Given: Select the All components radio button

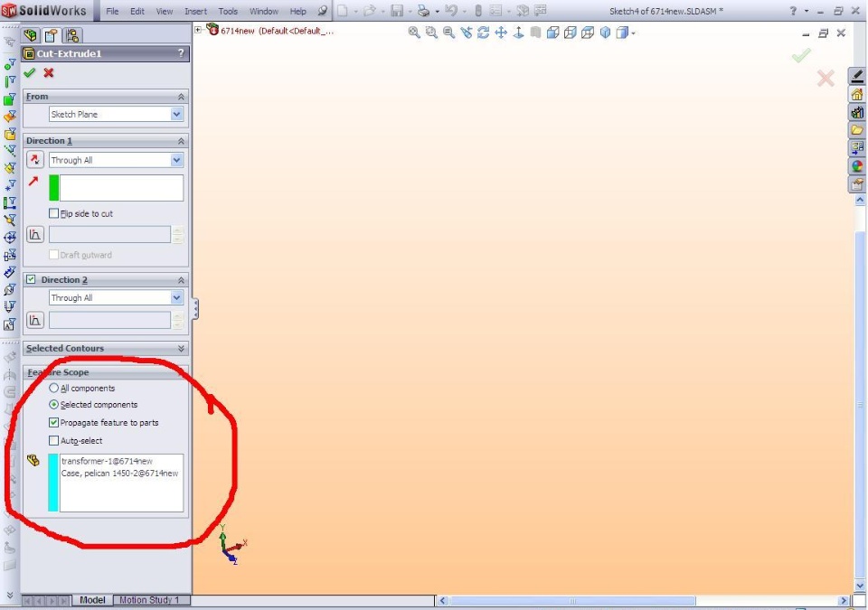Looking at the screenshot, I should 53,388.
